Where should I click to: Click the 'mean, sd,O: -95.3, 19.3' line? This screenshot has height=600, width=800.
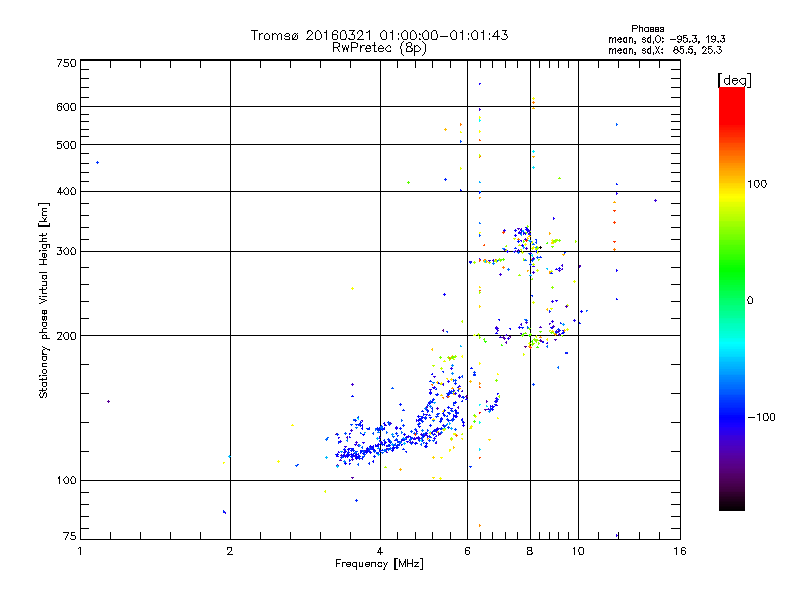click(x=666, y=39)
